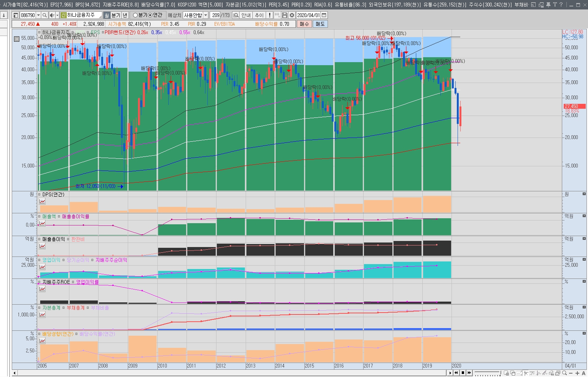Switch to the 분기 period tab
Image resolution: width=588 pixels, height=377 pixels.
click(116, 15)
